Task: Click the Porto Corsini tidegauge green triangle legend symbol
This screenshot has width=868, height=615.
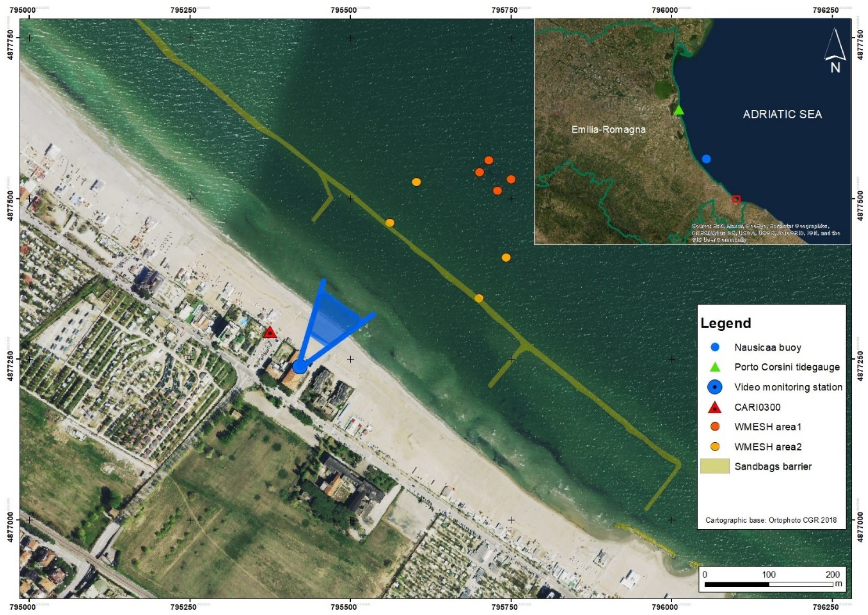Action: click(x=715, y=367)
